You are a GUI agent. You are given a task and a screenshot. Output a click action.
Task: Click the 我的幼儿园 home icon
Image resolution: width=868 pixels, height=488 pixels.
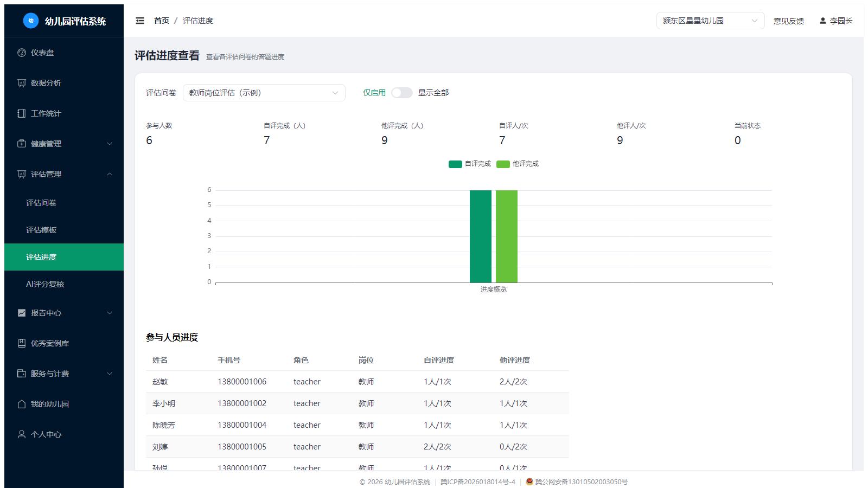click(22, 404)
